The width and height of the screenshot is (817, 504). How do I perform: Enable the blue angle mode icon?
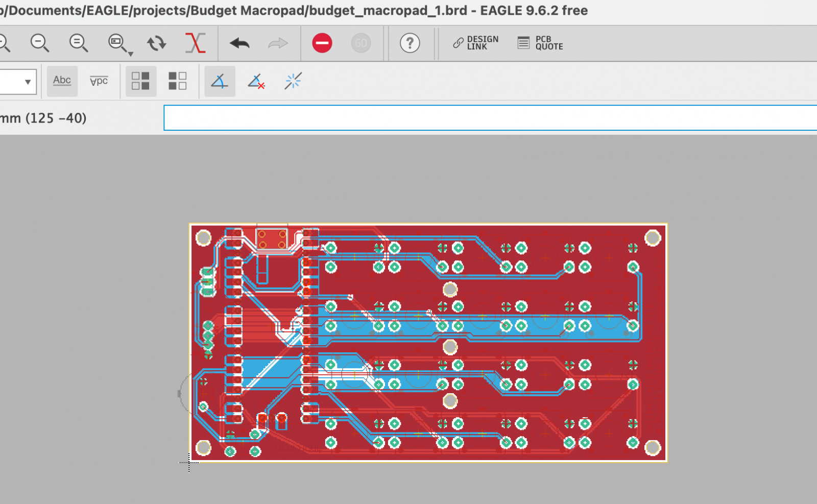click(x=220, y=81)
